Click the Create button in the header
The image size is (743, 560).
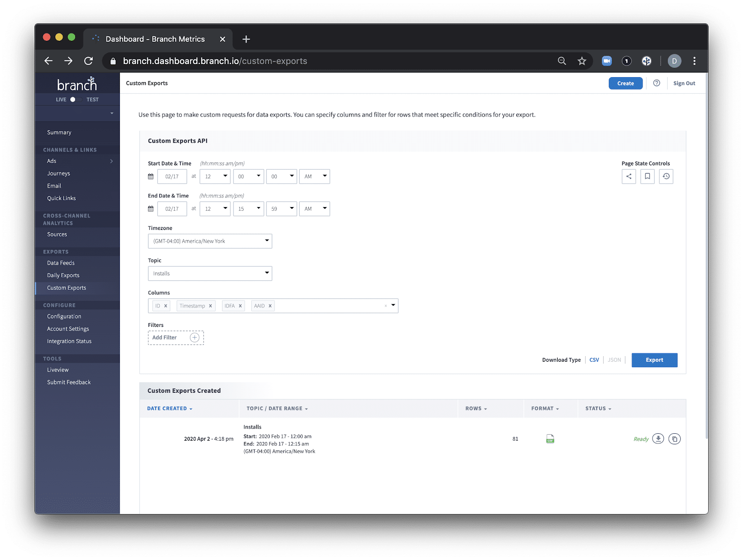tap(626, 83)
